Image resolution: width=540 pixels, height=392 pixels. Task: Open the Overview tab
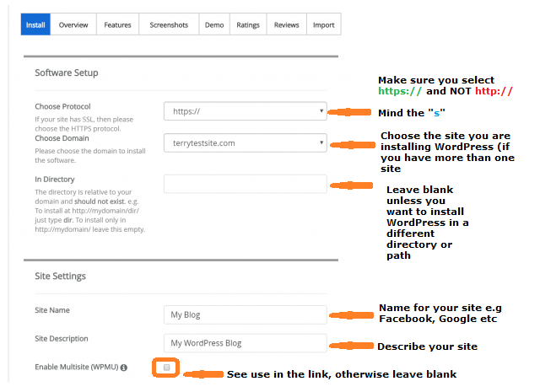coord(73,24)
